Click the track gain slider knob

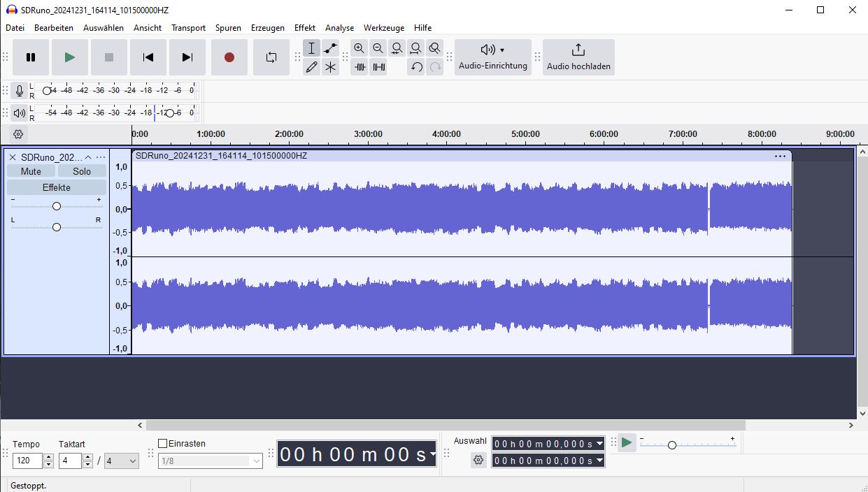click(x=57, y=206)
